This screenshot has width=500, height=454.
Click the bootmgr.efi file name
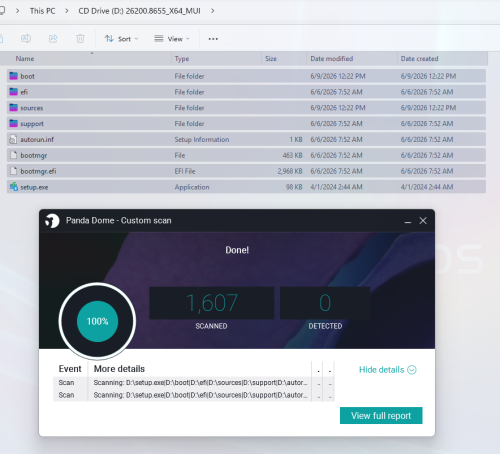coord(38,171)
